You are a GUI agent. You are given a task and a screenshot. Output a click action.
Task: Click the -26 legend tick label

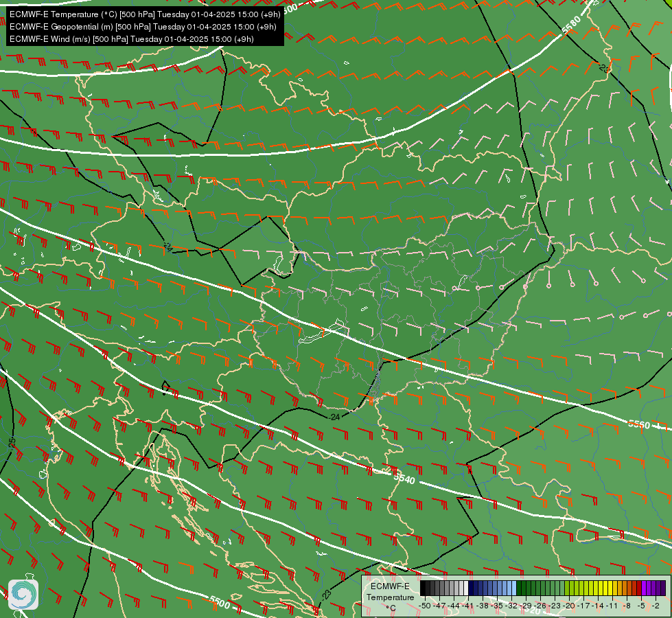click(x=540, y=606)
